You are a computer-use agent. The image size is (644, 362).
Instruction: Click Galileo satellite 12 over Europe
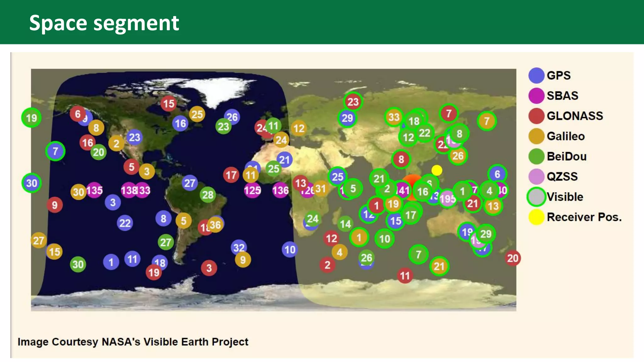299,128
